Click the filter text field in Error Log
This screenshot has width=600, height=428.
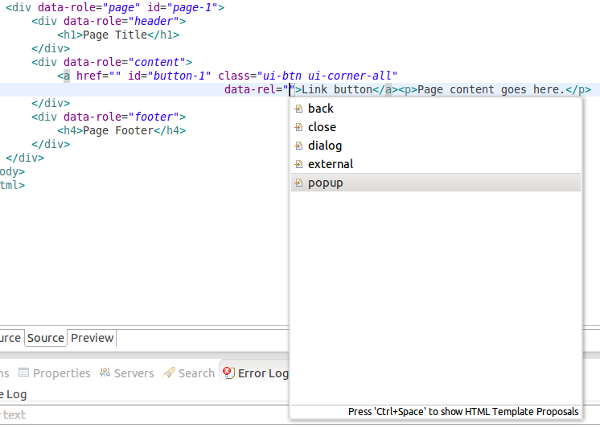(145, 415)
